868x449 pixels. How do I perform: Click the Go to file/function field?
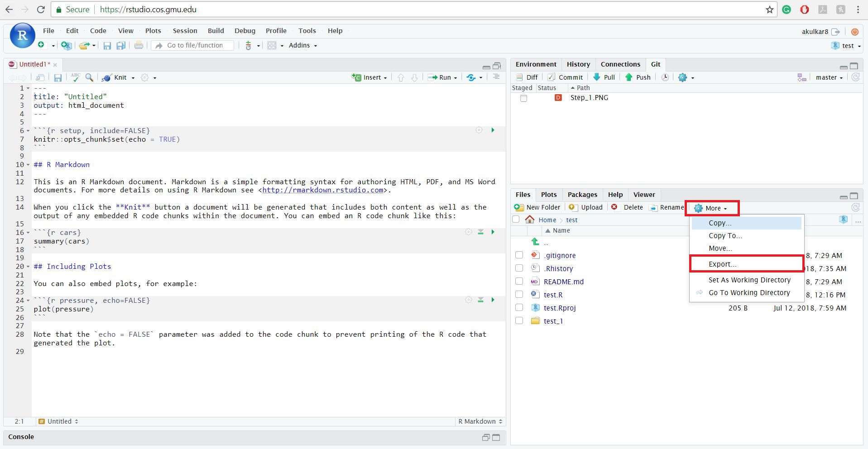tap(193, 45)
